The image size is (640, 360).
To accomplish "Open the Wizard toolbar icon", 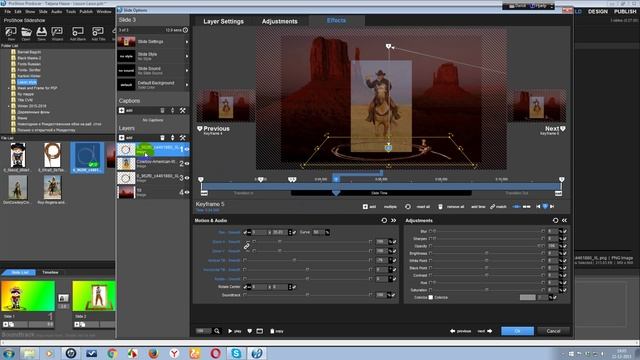I will tap(57, 32).
